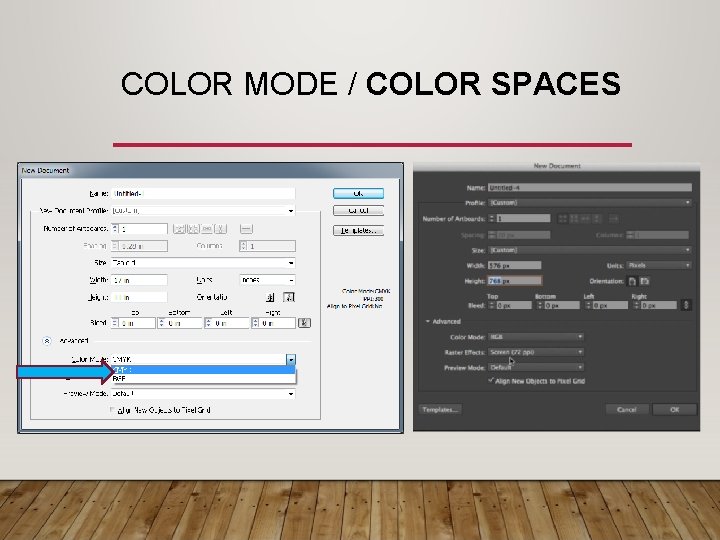Choose Grid by Row artboard layout, light dialog

pyautogui.click(x=180, y=229)
